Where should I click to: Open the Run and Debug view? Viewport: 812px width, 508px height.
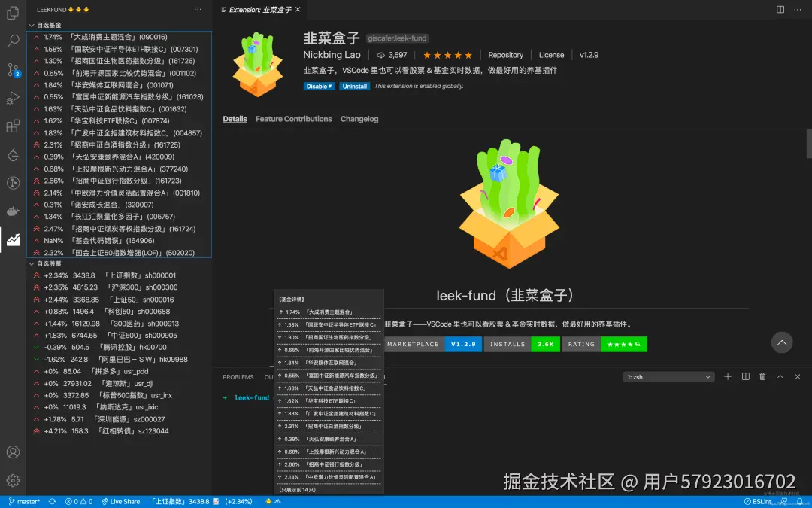13,97
